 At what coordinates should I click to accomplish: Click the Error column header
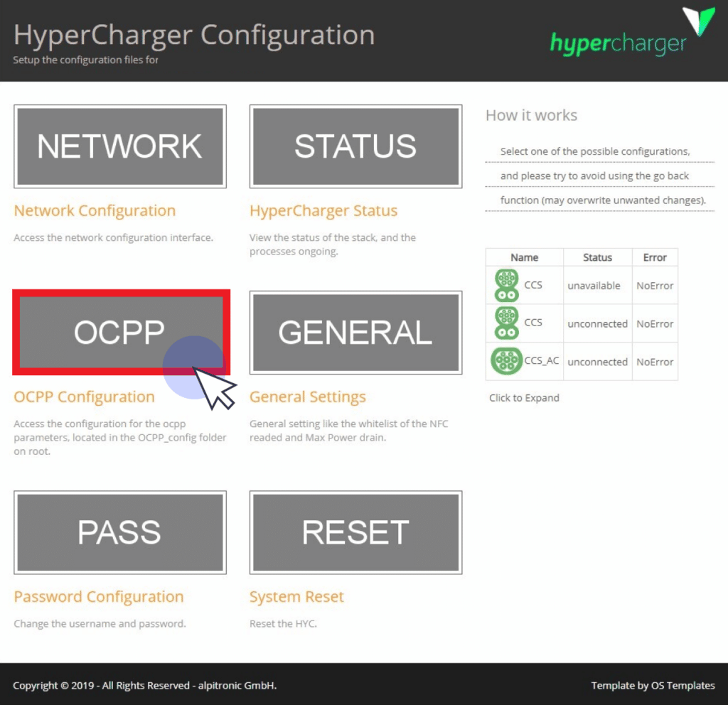pos(655,257)
